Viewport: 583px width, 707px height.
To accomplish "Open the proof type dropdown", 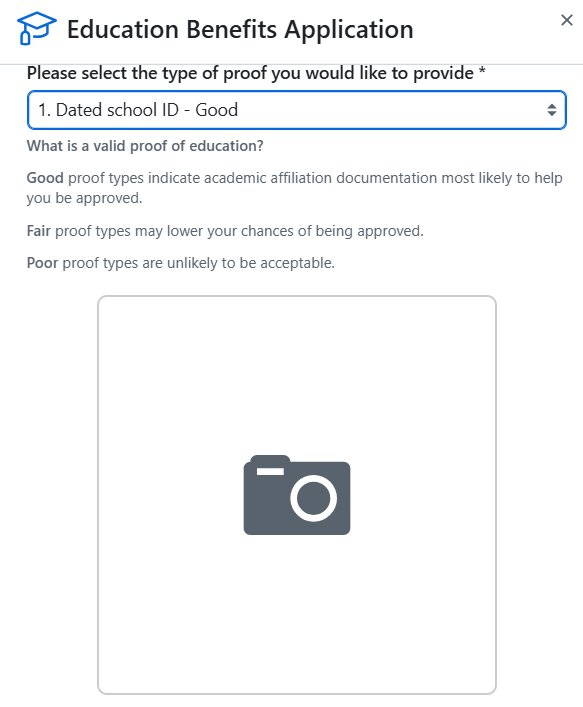I will pyautogui.click(x=297, y=110).
